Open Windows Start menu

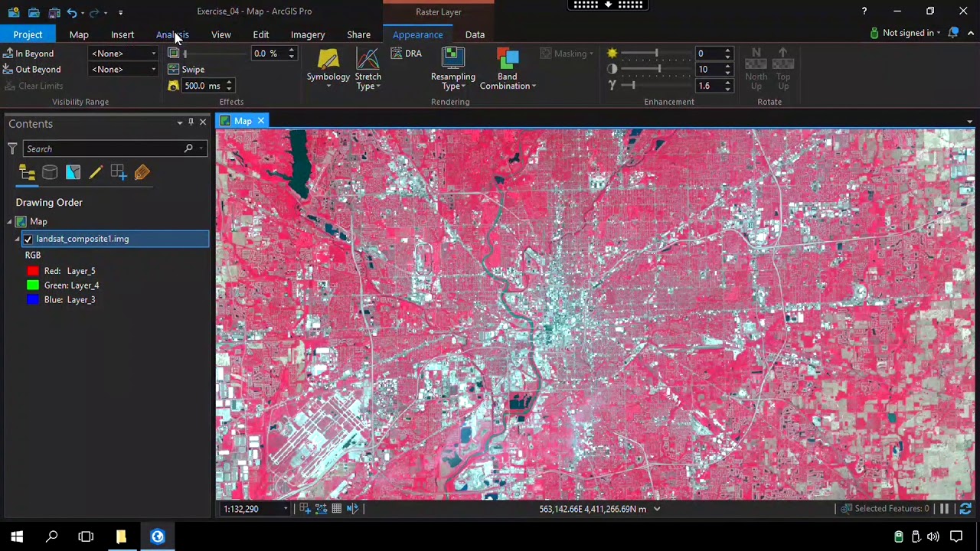point(17,536)
